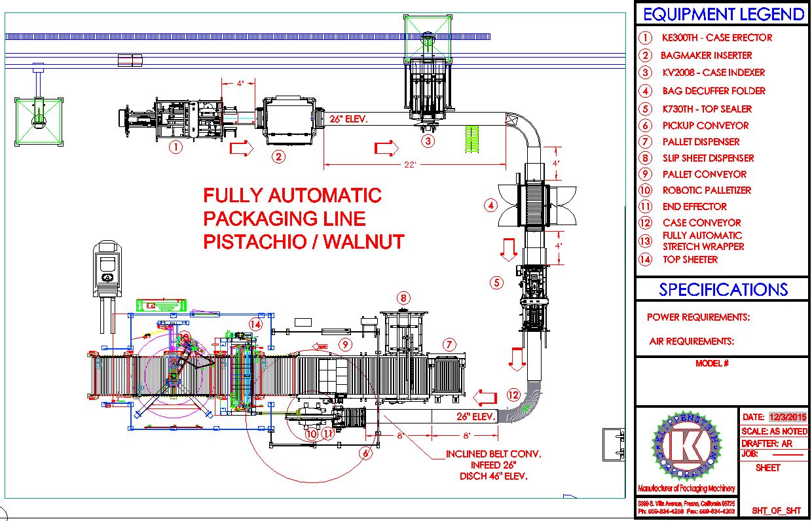Expand the SPECIFICATIONS section
This screenshot has width=812, height=521.
pos(724,289)
